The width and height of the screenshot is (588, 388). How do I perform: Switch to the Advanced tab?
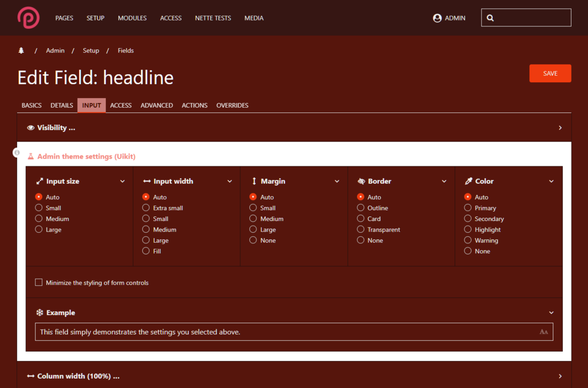156,105
